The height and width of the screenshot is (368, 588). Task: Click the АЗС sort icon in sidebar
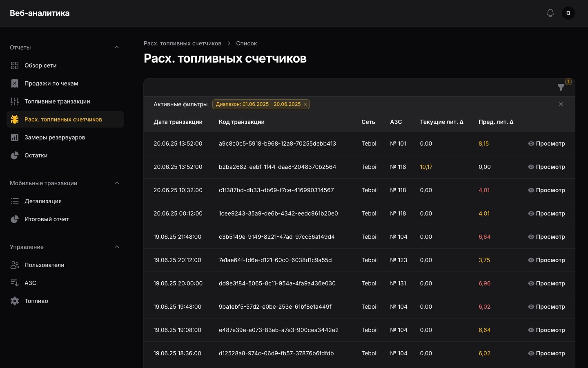coord(15,283)
